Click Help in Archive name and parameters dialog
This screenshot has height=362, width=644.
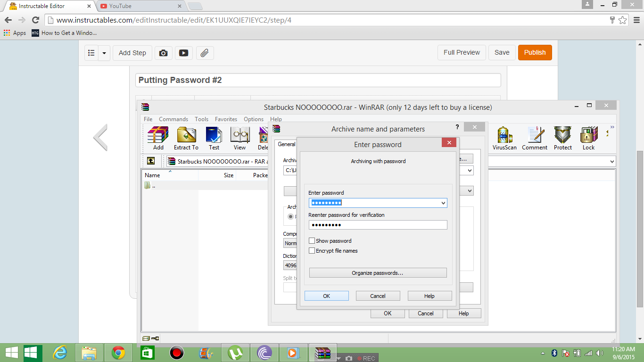464,313
